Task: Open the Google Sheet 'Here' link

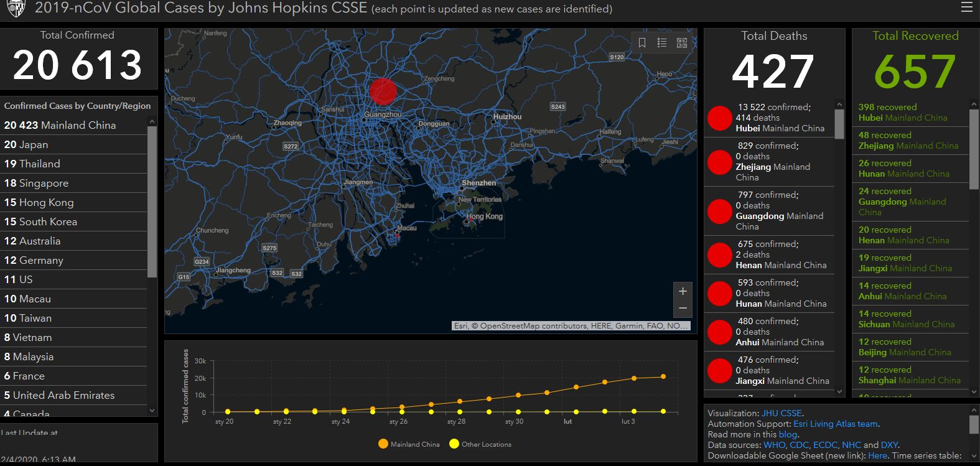Action: pyautogui.click(x=877, y=455)
